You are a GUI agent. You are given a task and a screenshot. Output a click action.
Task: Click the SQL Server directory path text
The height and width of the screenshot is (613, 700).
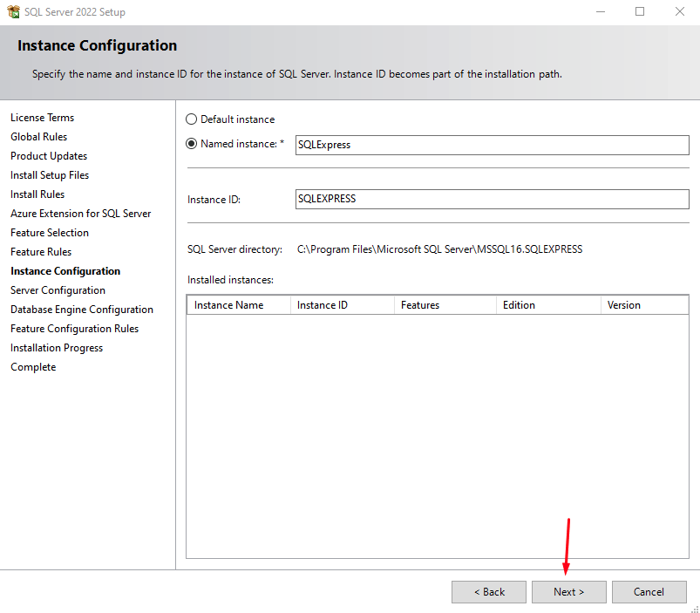[x=439, y=249]
